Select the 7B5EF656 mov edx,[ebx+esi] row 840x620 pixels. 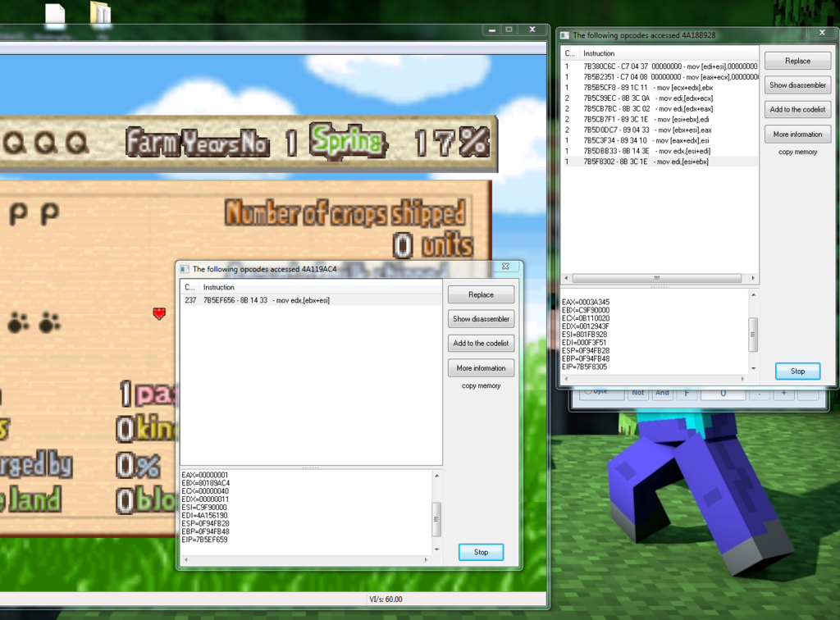click(312, 300)
